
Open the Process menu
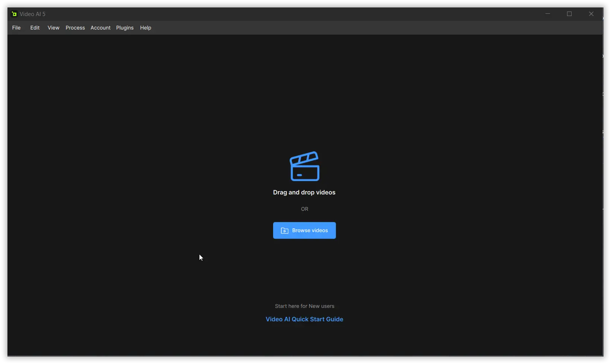(75, 28)
